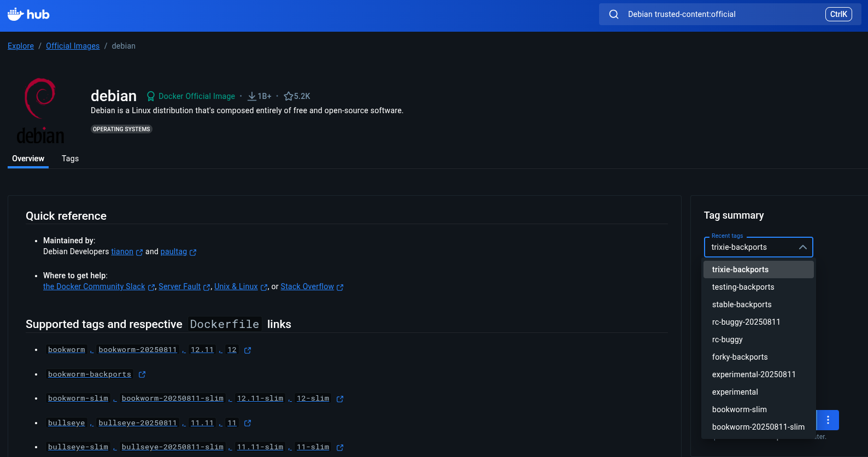The width and height of the screenshot is (868, 457).
Task: Select experimental from the dropdown
Action: click(759, 392)
